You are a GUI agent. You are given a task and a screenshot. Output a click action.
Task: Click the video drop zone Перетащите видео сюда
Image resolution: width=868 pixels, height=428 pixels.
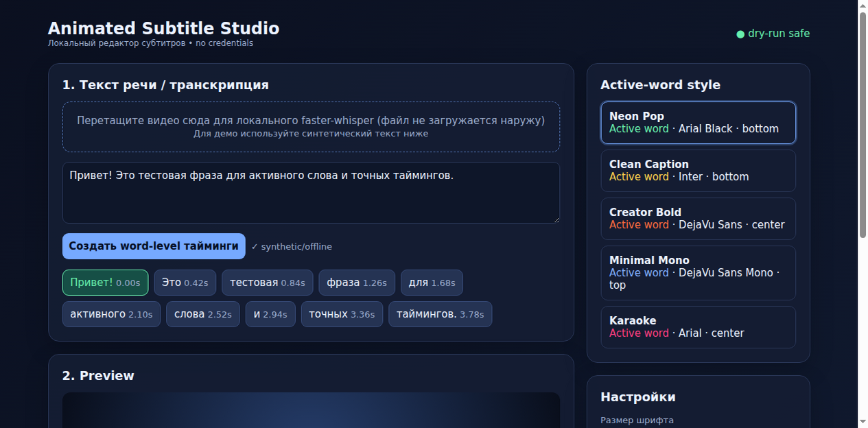click(x=311, y=127)
